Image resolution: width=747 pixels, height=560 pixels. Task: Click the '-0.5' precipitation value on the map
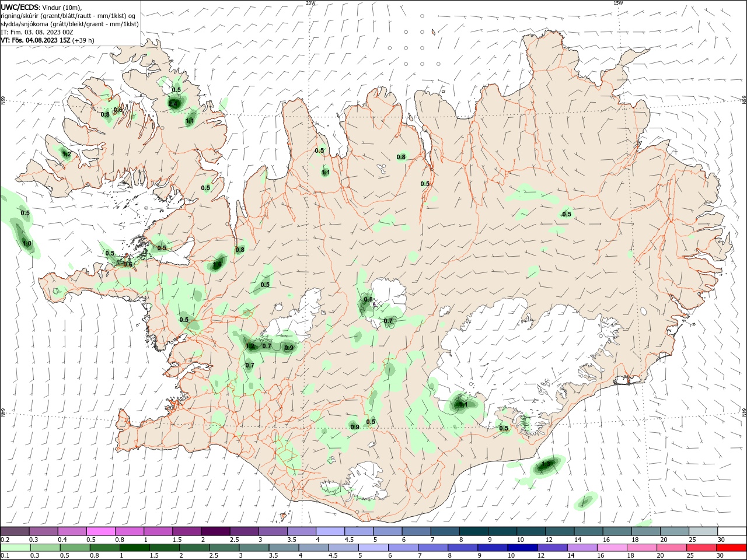coord(183,320)
